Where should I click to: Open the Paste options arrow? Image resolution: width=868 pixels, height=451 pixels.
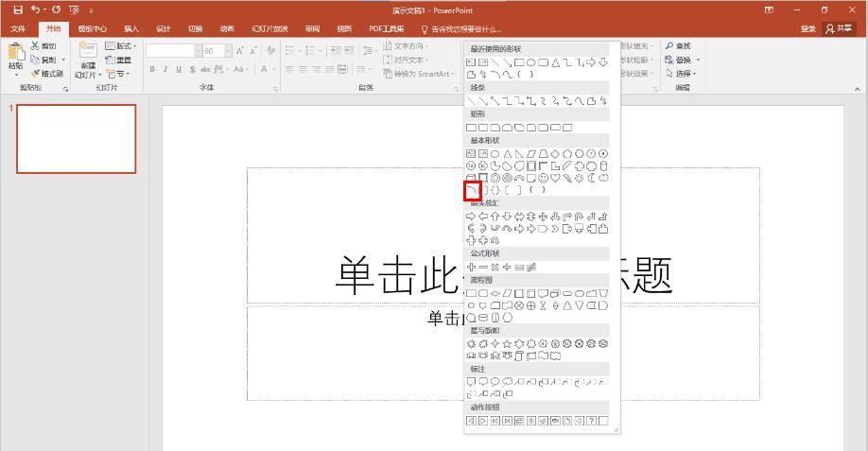pos(16,74)
